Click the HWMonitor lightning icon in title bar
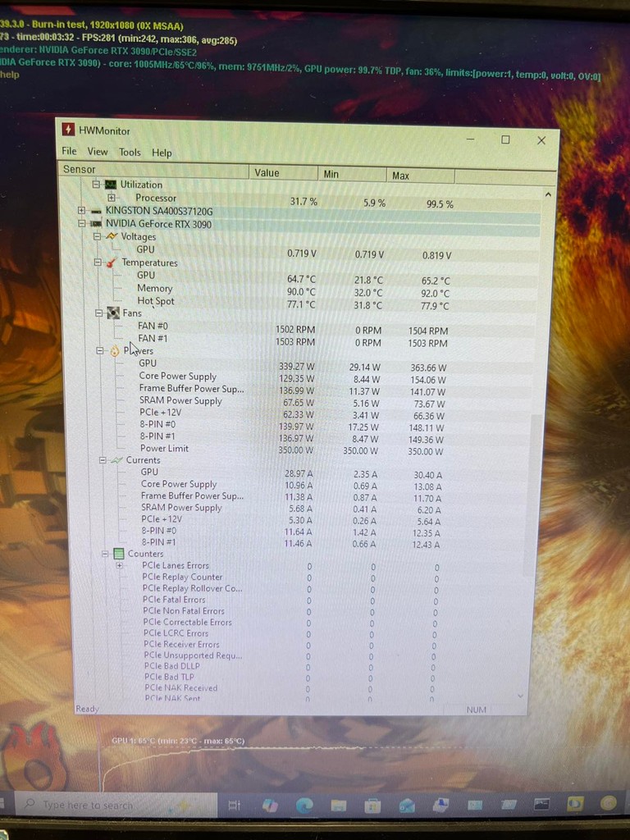The image size is (630, 840). click(x=68, y=130)
